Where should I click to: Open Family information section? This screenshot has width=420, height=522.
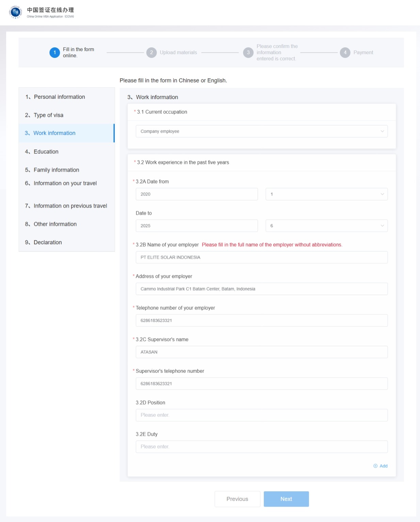[x=56, y=170]
